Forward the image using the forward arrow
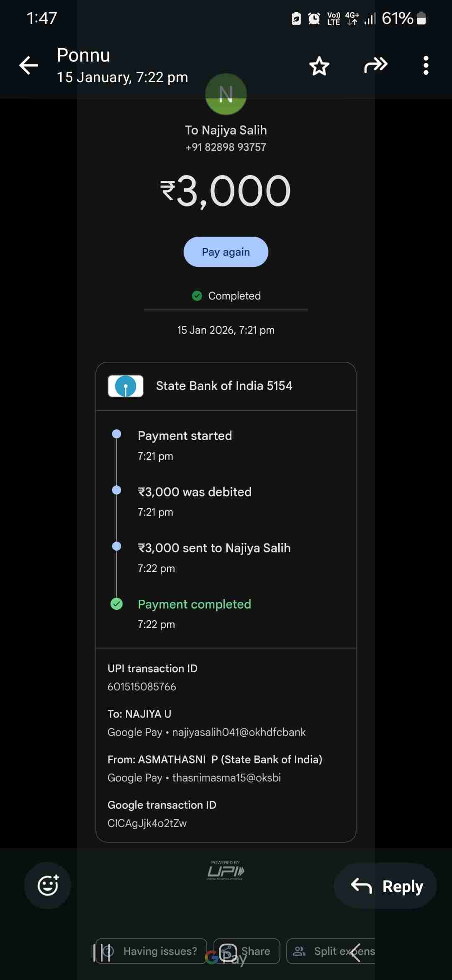Image resolution: width=452 pixels, height=980 pixels. click(x=375, y=65)
